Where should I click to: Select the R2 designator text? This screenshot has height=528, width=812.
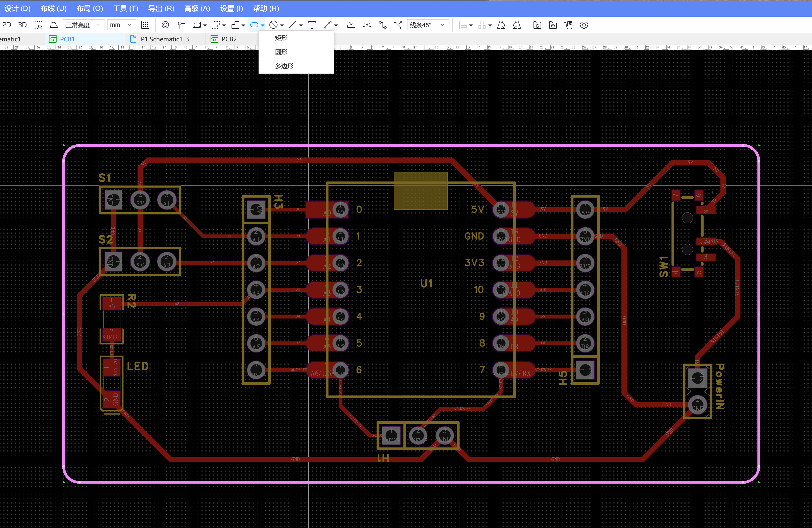(x=132, y=301)
